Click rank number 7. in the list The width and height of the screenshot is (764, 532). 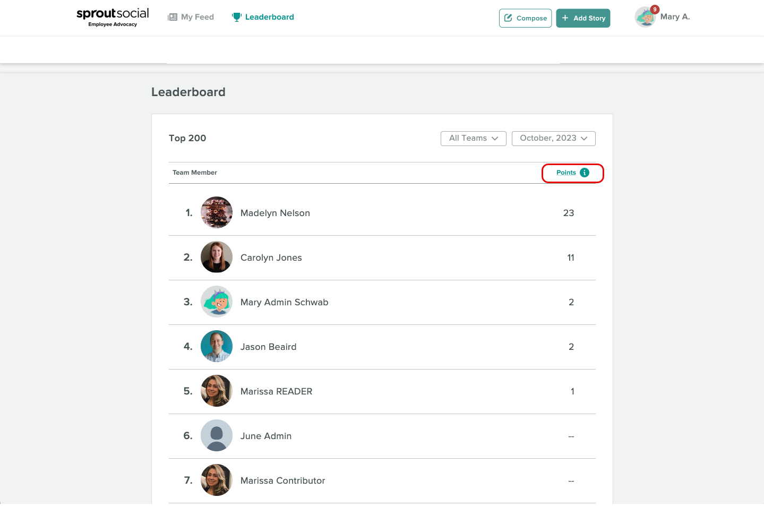pyautogui.click(x=188, y=480)
